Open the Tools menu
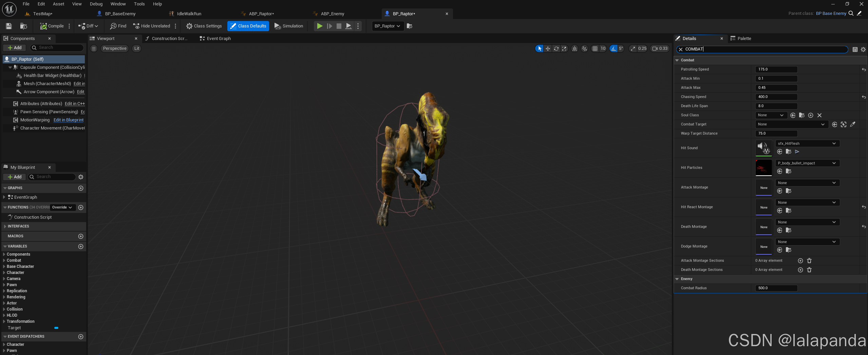868x355 pixels. click(139, 4)
